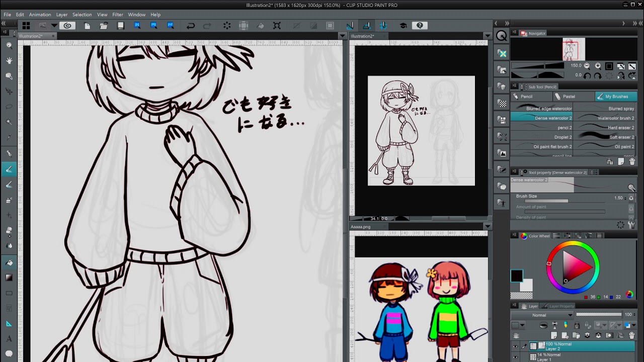Toggle clip to layer below
The width and height of the screenshot is (644, 362).
click(543, 325)
